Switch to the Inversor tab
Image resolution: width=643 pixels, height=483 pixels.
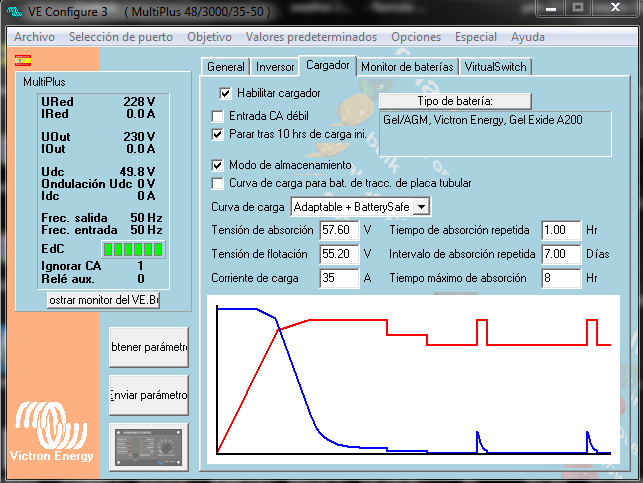coord(275,67)
